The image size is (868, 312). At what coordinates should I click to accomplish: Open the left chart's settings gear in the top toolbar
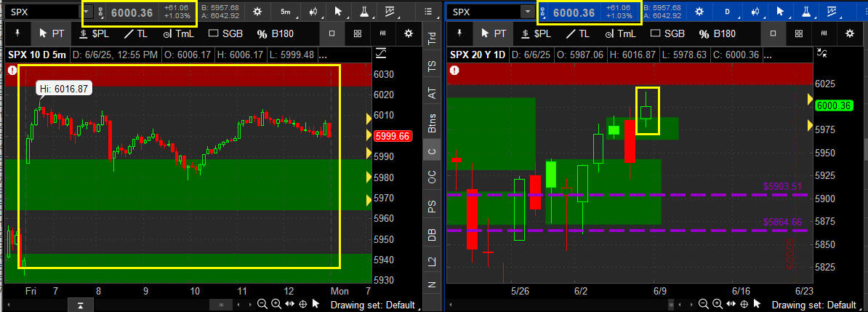(257, 12)
